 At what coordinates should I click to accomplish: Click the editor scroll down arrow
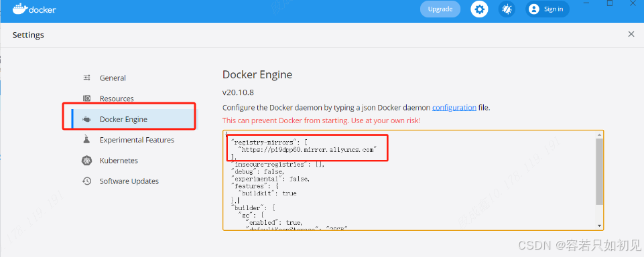point(599,226)
